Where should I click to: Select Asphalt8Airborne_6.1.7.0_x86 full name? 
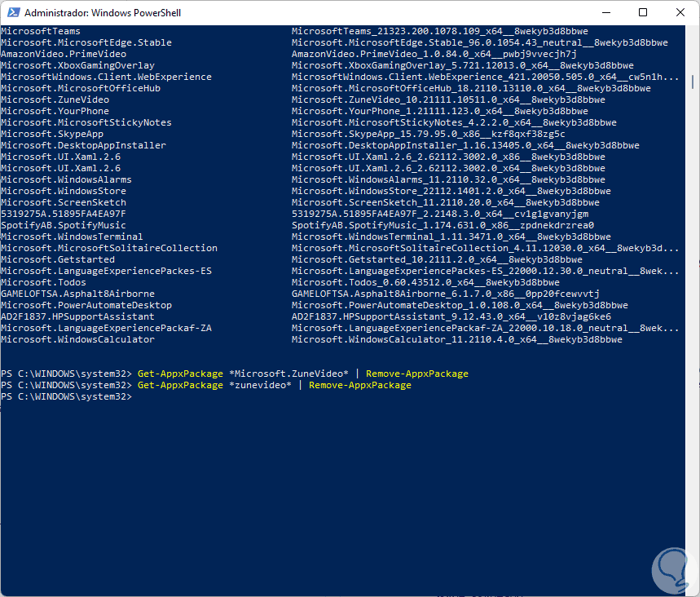[x=446, y=294]
